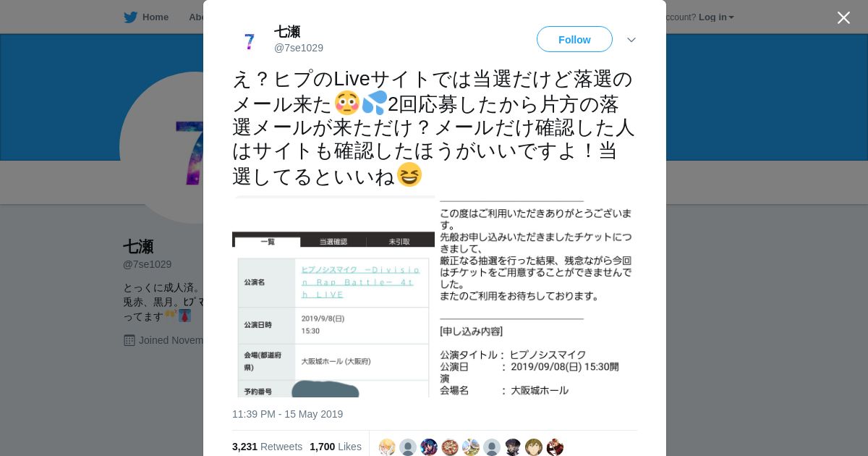Open 七瀬's avatar in tweet header
Screen dimensions: 868x456
(x=250, y=40)
